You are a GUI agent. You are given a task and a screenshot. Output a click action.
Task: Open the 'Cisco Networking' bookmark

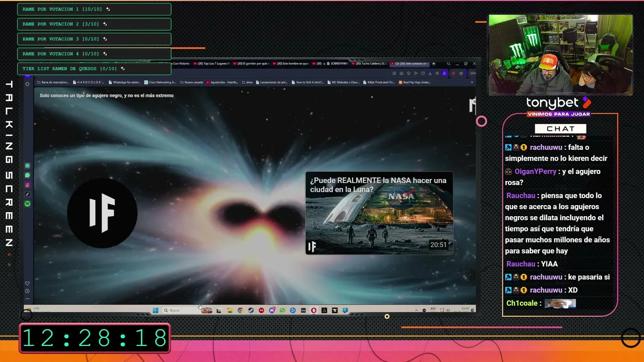(160, 82)
